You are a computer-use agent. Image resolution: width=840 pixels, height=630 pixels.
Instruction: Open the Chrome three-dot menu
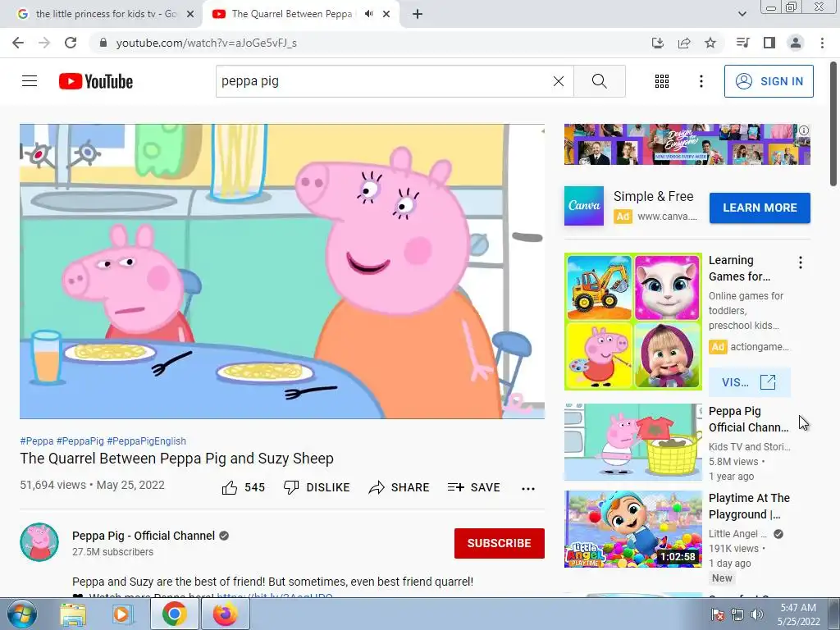[x=822, y=43]
